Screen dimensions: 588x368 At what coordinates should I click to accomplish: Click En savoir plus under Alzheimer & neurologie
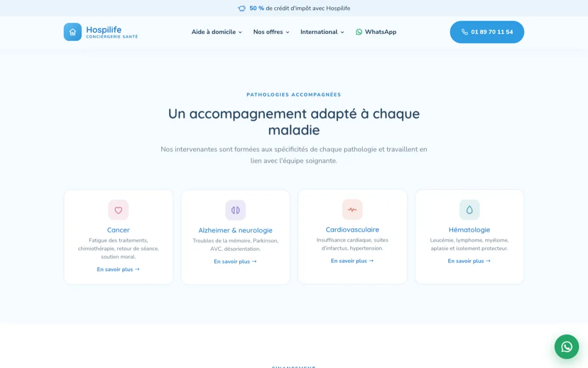236,262
